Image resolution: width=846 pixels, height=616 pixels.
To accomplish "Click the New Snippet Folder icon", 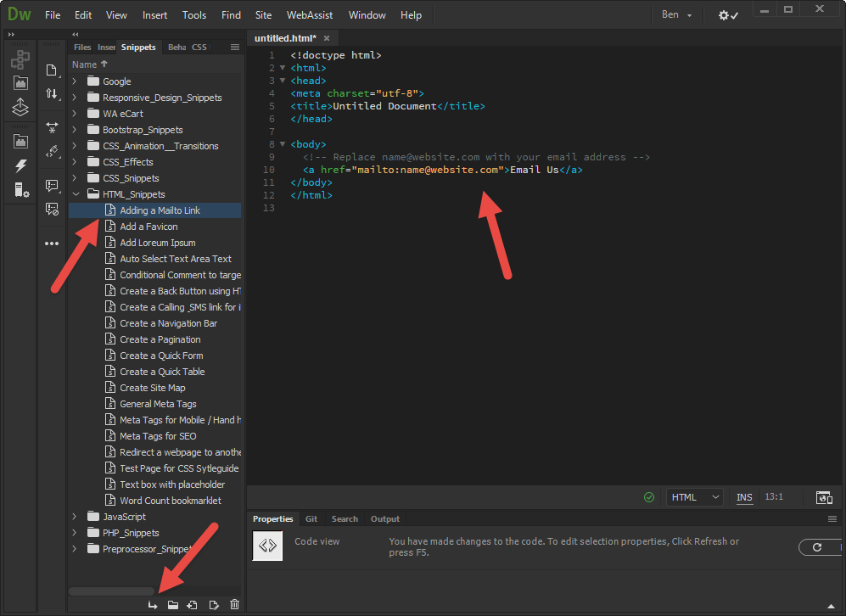I will pyautogui.click(x=173, y=605).
